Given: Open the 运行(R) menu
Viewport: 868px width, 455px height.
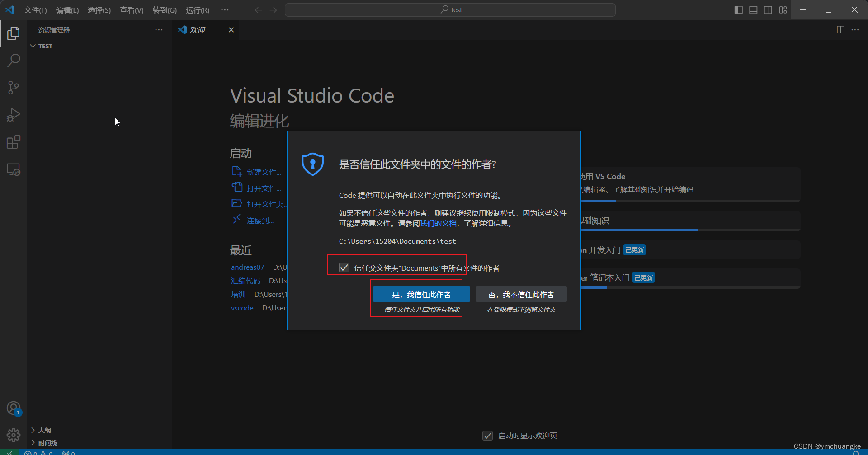Looking at the screenshot, I should (x=198, y=10).
